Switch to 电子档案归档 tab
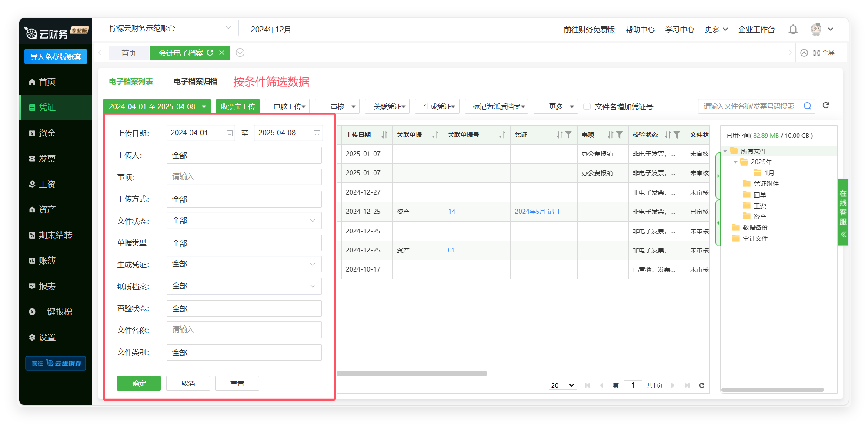This screenshot has height=424, width=868. click(195, 81)
